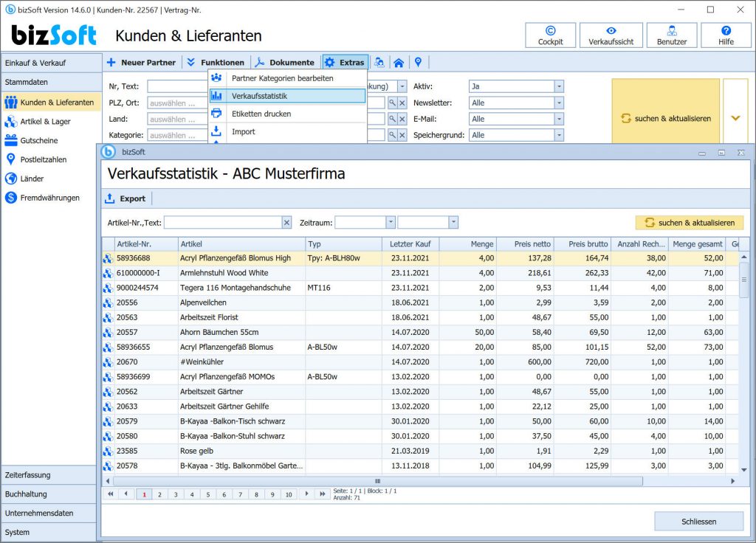The image size is (756, 543).
Task: Click Export in the Verkaufsstatistik window
Action: [126, 198]
